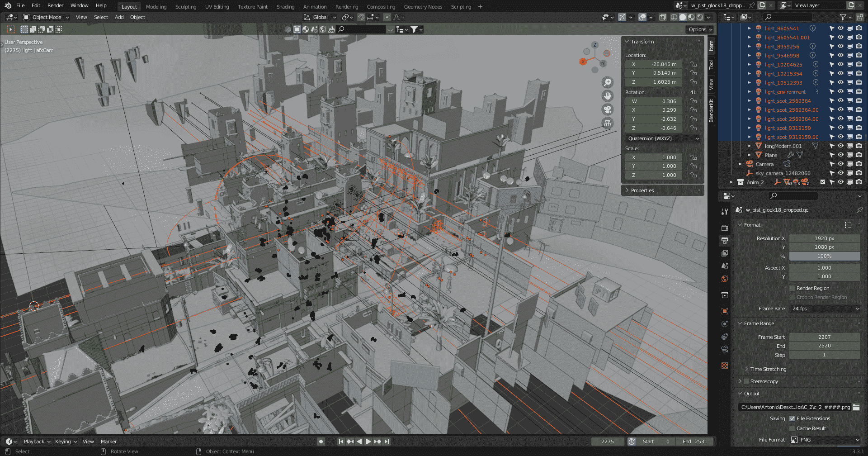Switch to the Shading workspace tab
The width and height of the screenshot is (868, 456).
point(285,7)
